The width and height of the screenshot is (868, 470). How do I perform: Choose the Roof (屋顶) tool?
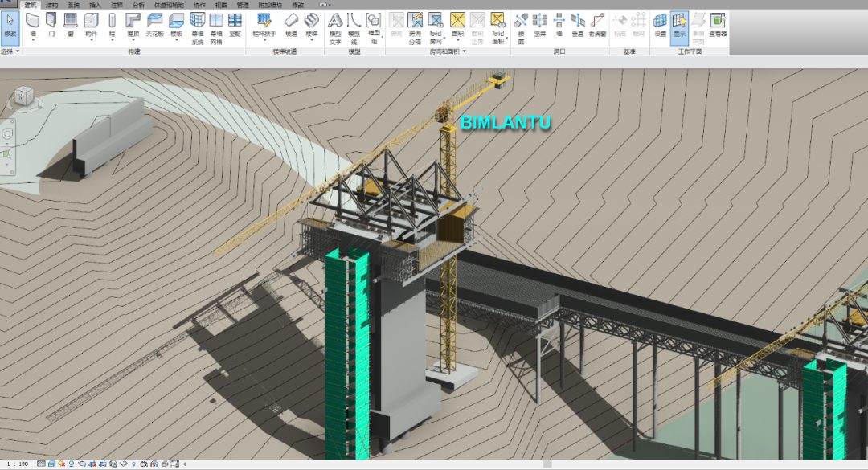point(133,25)
